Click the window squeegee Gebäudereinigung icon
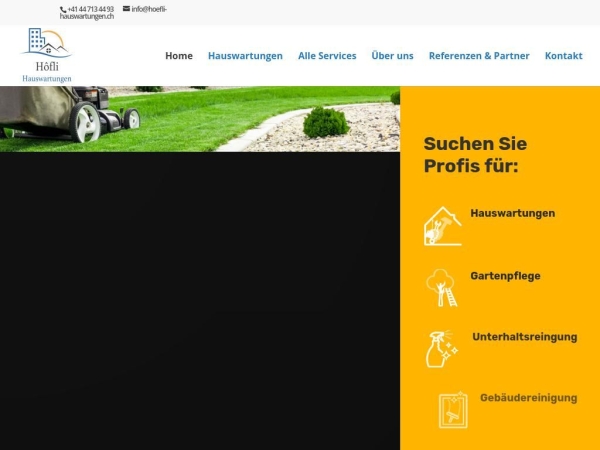This screenshot has width=600, height=450. click(453, 410)
